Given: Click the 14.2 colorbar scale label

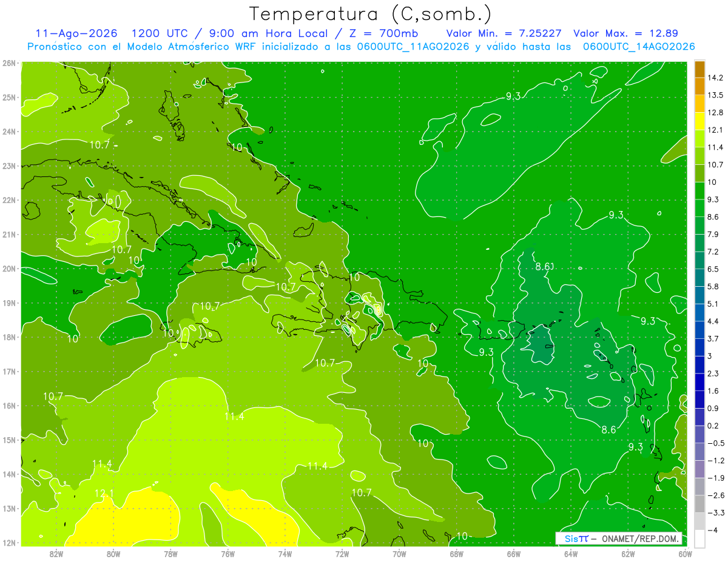Looking at the screenshot, I should pyautogui.click(x=716, y=78).
